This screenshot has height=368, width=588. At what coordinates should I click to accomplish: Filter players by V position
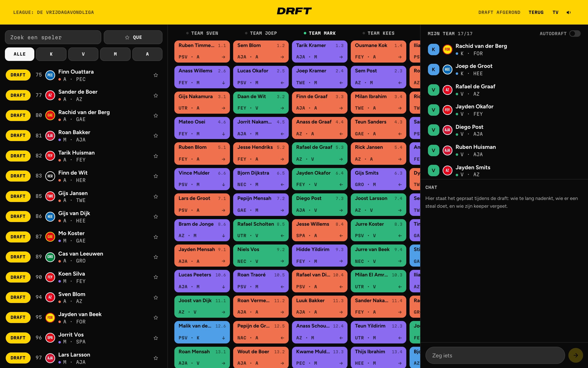[83, 54]
